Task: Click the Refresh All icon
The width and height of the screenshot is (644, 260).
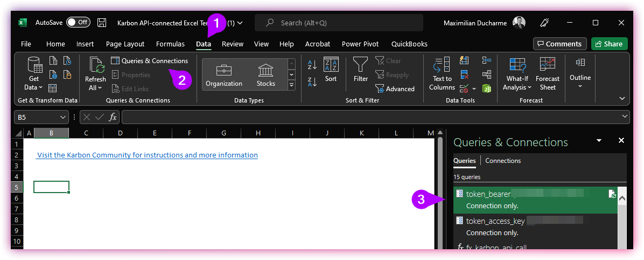Action: click(x=96, y=65)
